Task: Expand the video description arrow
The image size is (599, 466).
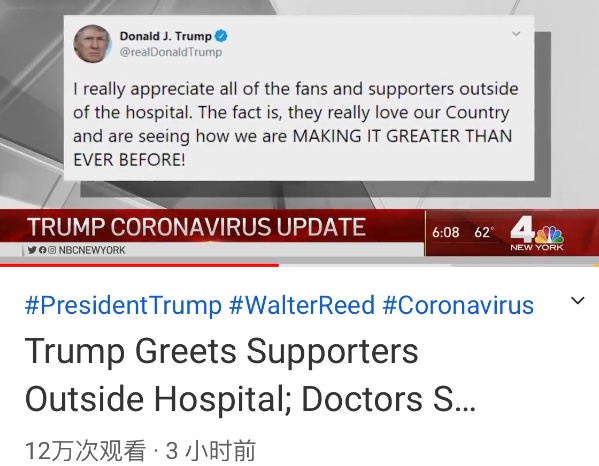Action: 577,301
